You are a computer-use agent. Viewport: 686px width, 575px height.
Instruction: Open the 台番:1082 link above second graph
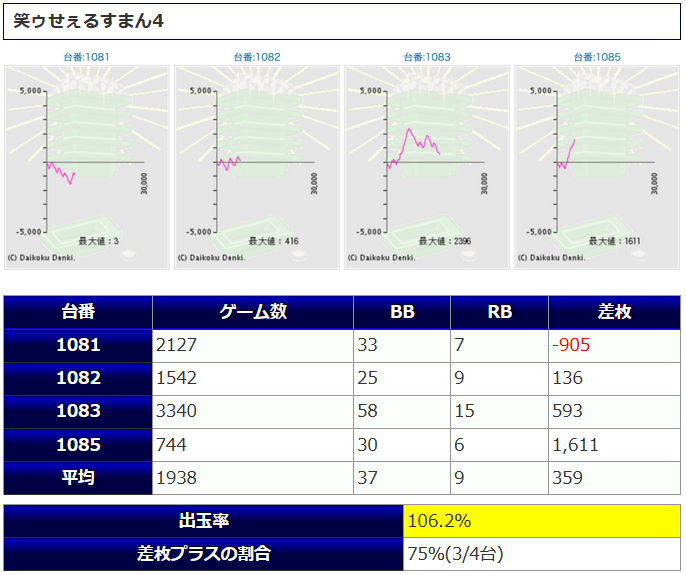(258, 58)
